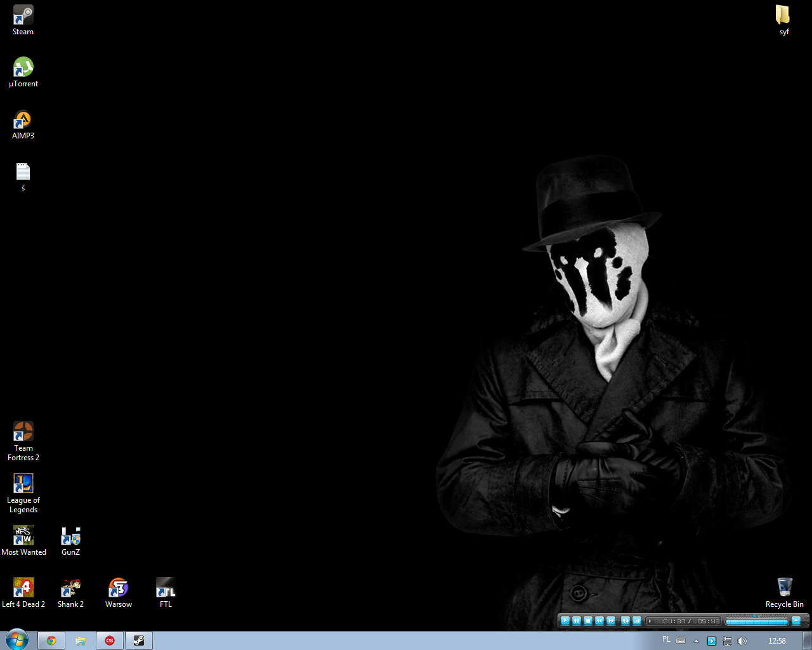The height and width of the screenshot is (650, 812).
Task: Pause playback in the mini player
Action: [577, 621]
